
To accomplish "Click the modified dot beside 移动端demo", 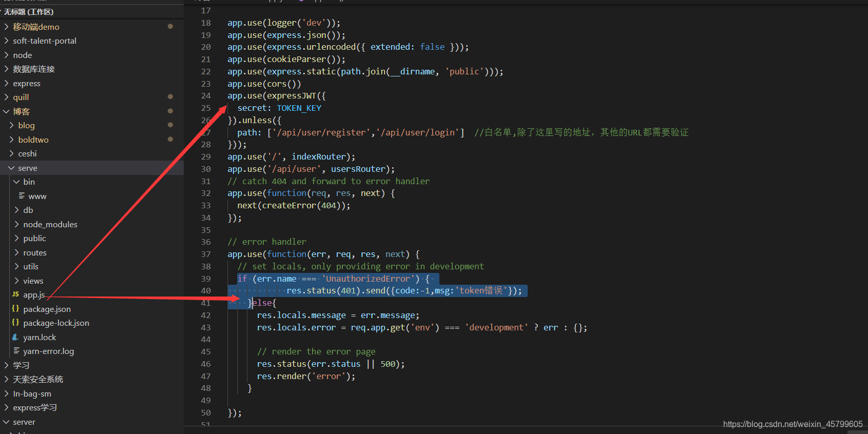I will click(x=170, y=26).
